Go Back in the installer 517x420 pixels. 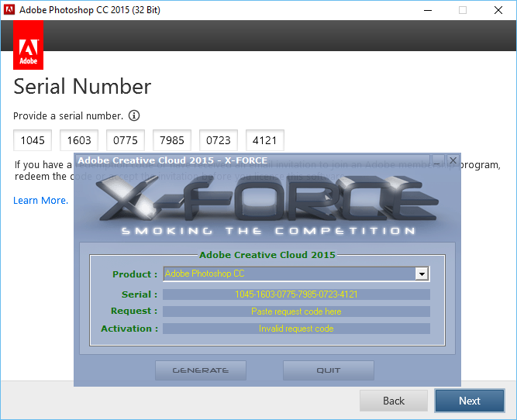point(394,401)
